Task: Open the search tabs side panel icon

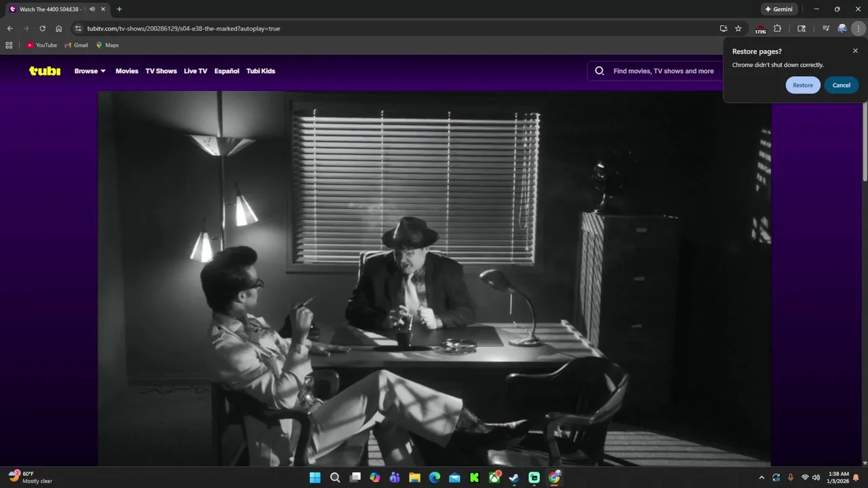Action: [802, 28]
